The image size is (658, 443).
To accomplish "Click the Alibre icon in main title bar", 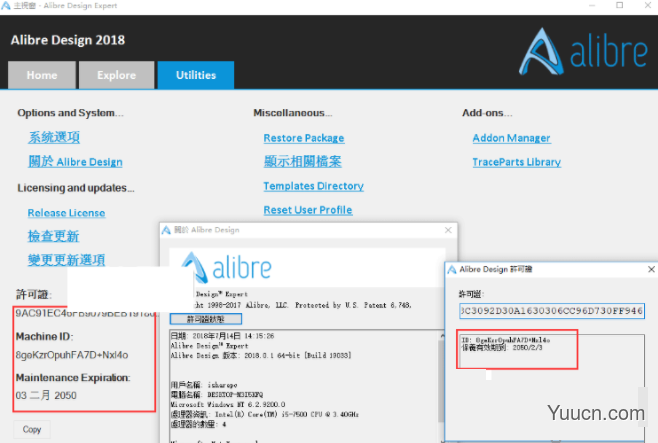I will 6,6.
